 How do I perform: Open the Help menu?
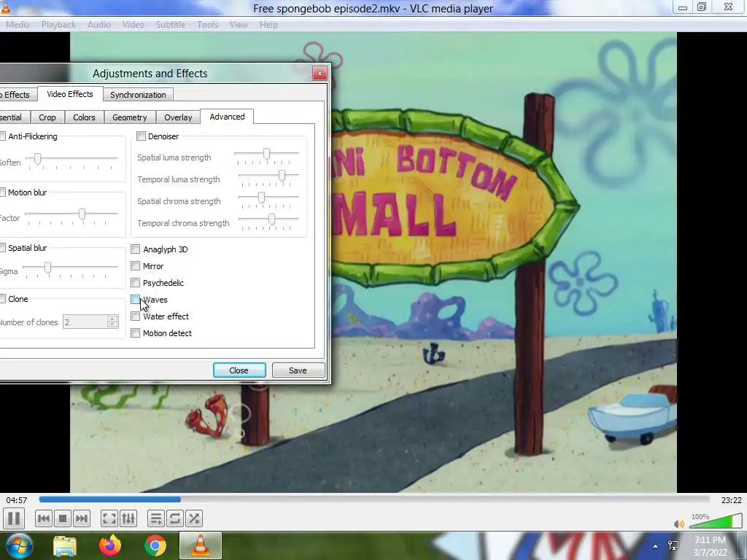(268, 25)
